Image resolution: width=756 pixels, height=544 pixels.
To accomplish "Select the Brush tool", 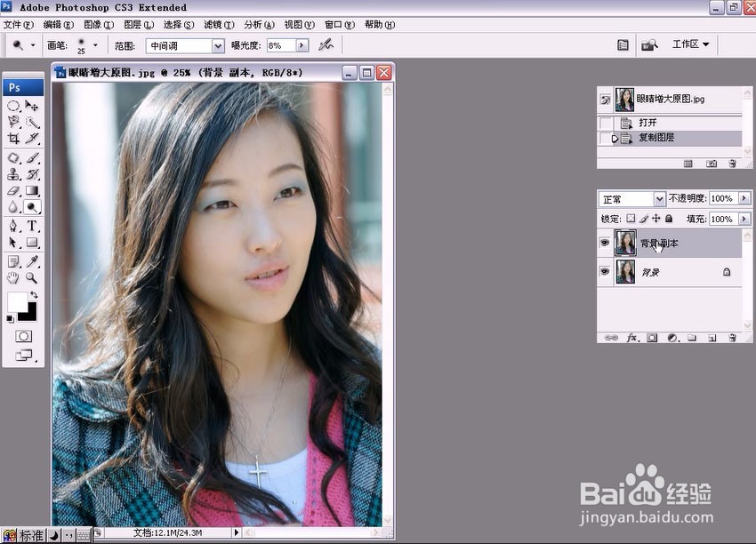I will click(x=32, y=157).
